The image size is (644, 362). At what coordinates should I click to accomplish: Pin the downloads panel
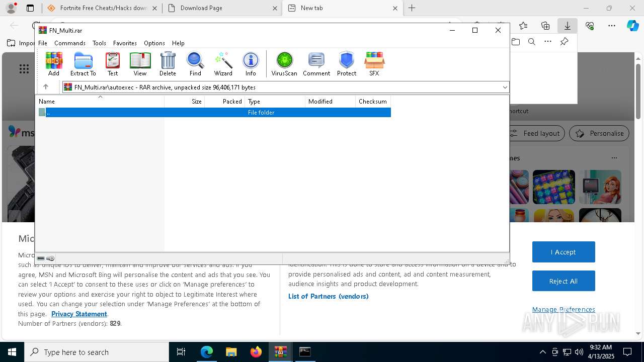tap(564, 42)
